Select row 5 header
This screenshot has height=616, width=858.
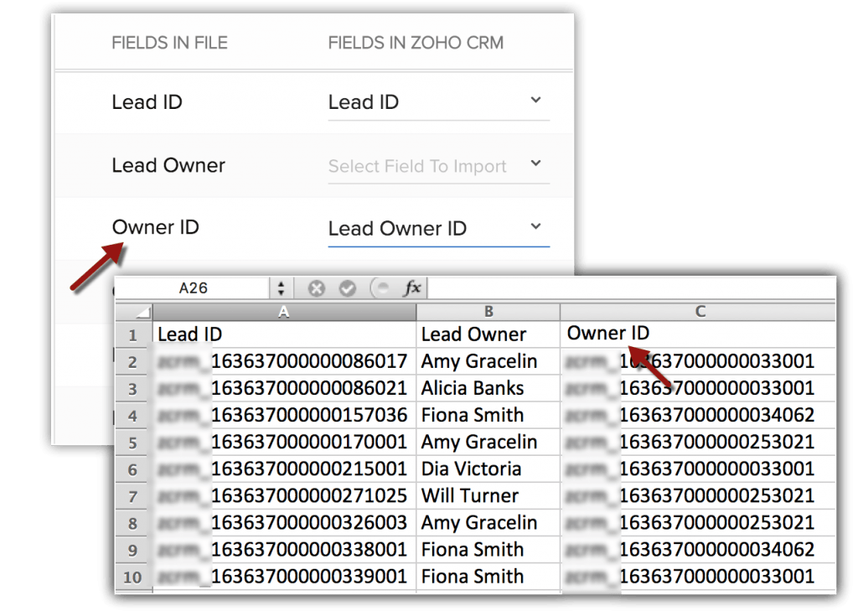133,442
